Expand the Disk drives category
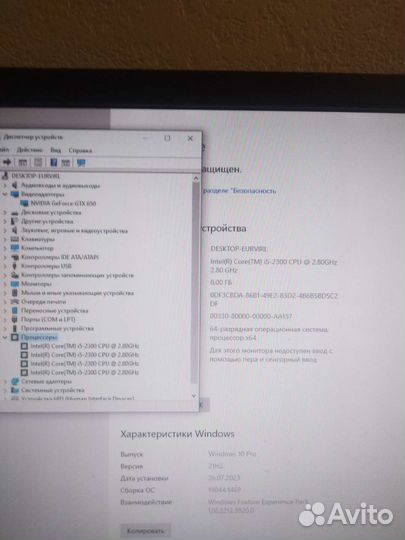Image resolution: width=405 pixels, height=540 pixels. point(5,212)
